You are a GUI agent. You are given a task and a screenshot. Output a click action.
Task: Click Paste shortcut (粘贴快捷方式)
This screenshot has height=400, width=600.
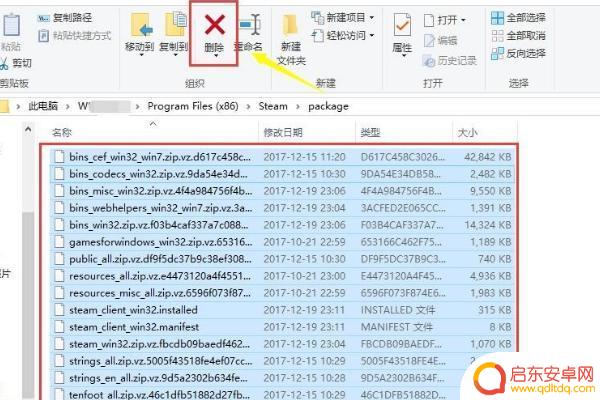point(75,36)
